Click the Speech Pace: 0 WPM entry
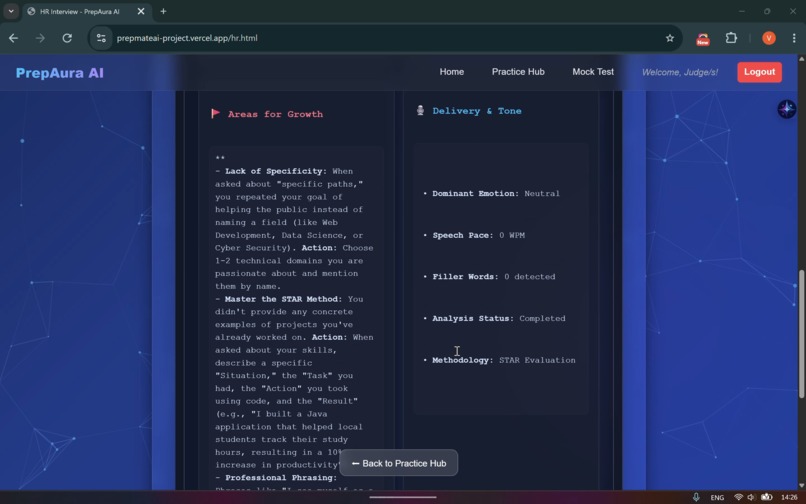Viewport: 806px width, 504px height. coord(478,235)
